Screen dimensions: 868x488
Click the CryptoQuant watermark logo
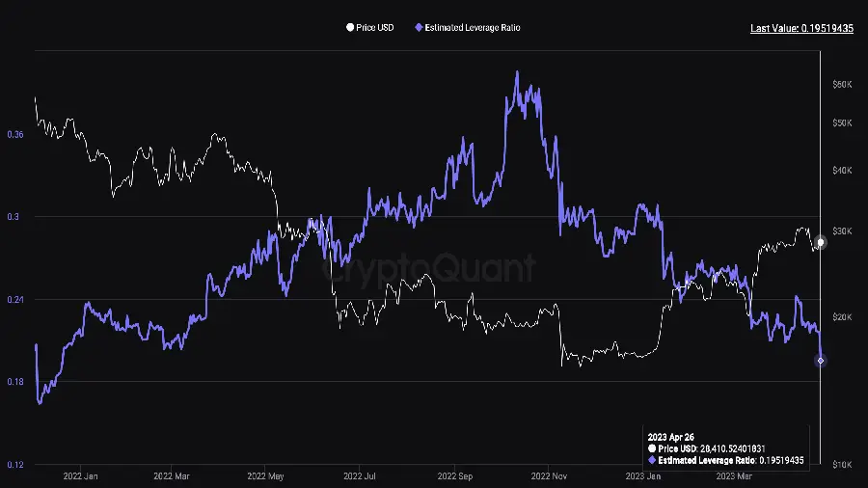tap(428, 269)
